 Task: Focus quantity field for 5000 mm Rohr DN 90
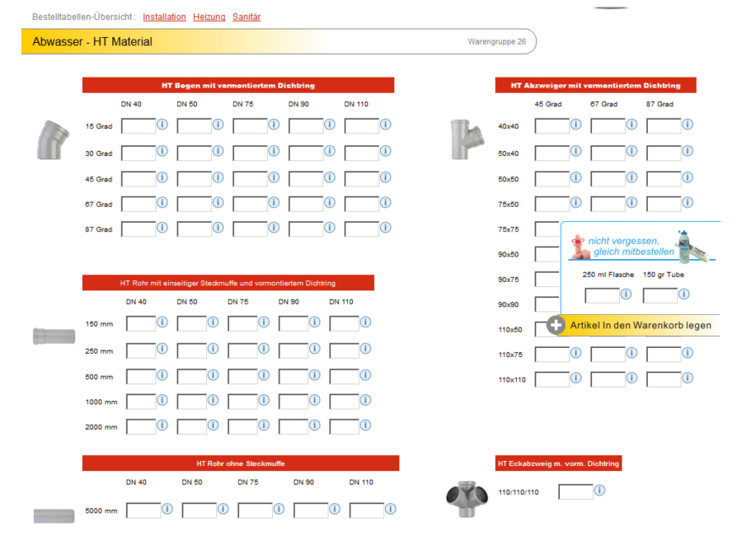click(x=311, y=511)
